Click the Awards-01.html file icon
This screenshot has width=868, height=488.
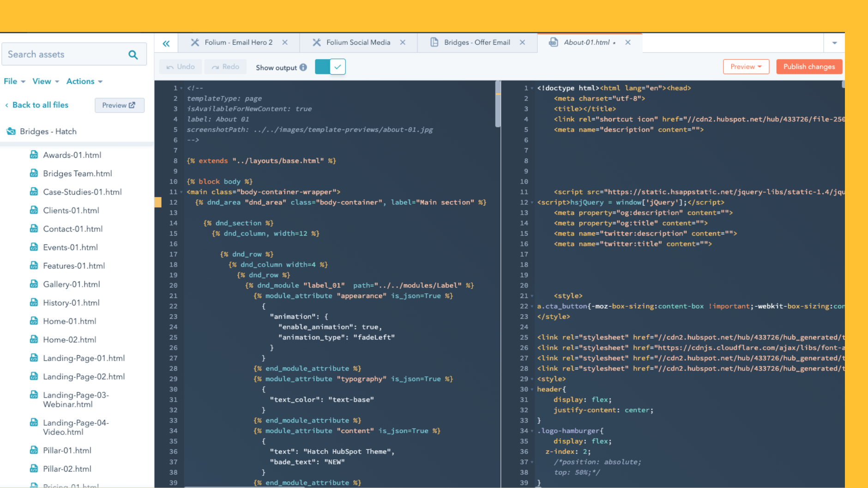tap(34, 155)
